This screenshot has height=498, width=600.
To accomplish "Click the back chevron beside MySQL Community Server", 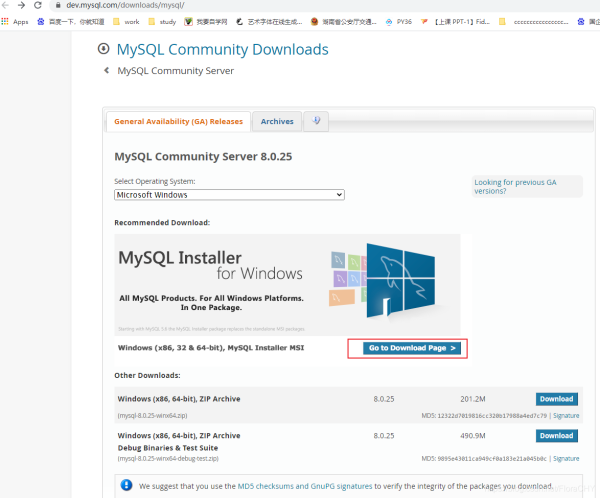I will point(107,71).
